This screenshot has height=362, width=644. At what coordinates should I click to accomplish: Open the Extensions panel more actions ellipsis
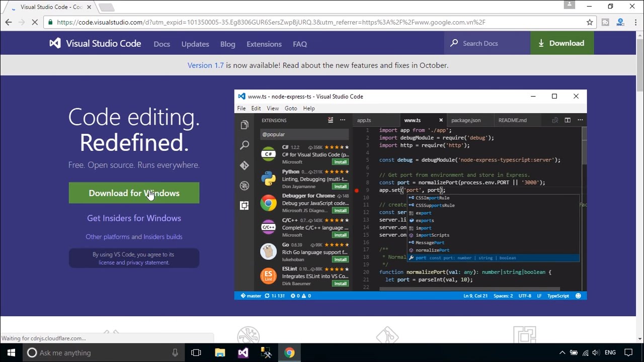coord(343,120)
